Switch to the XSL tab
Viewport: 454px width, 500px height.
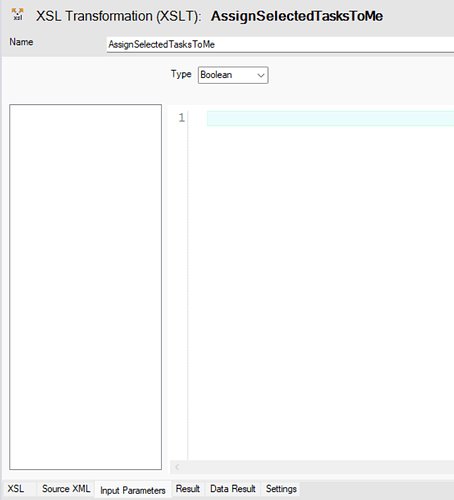pyautogui.click(x=16, y=489)
